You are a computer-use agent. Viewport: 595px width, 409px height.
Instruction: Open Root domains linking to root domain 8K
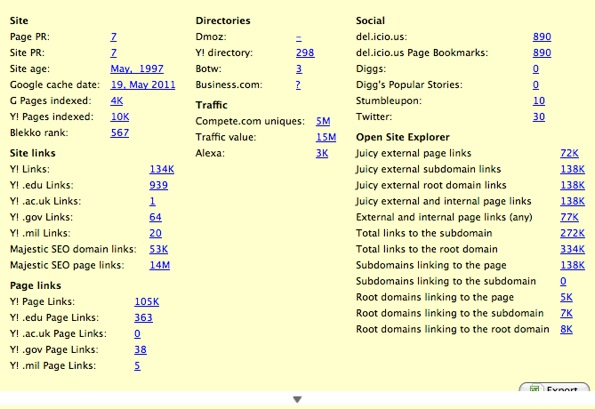567,329
